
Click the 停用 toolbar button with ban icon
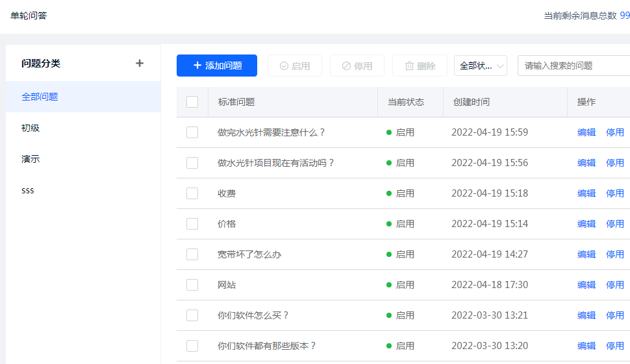(x=357, y=66)
